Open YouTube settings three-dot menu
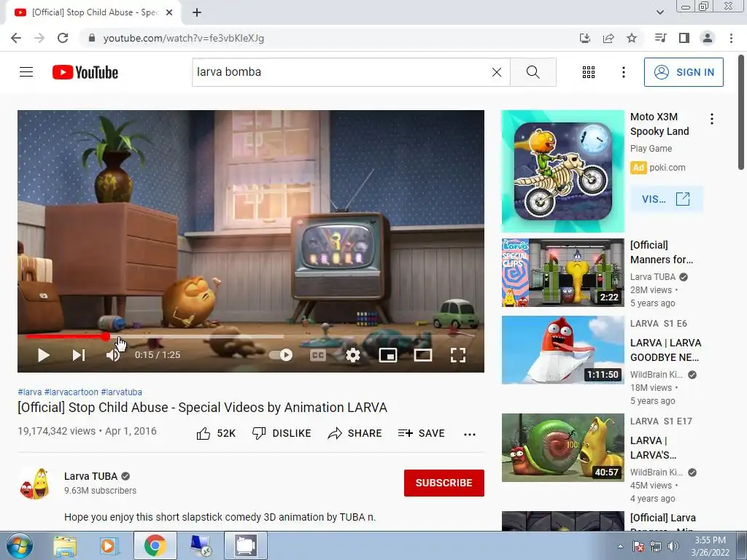Image resolution: width=747 pixels, height=560 pixels. coord(623,72)
